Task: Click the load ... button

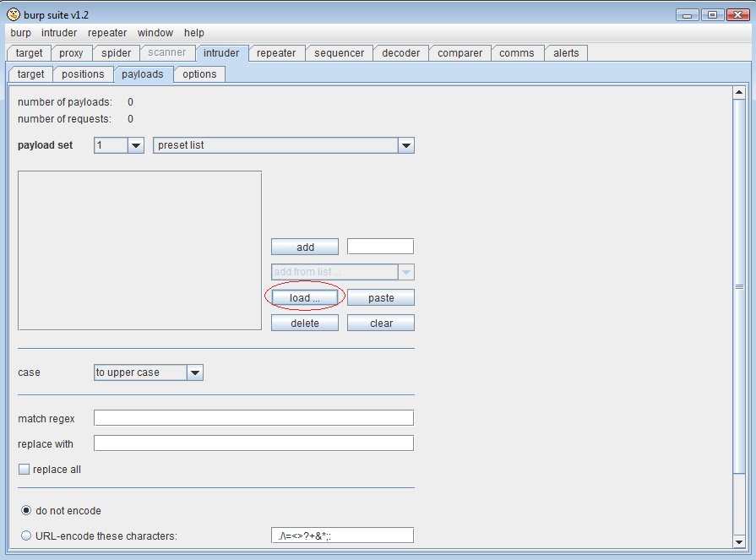Action: coord(305,298)
